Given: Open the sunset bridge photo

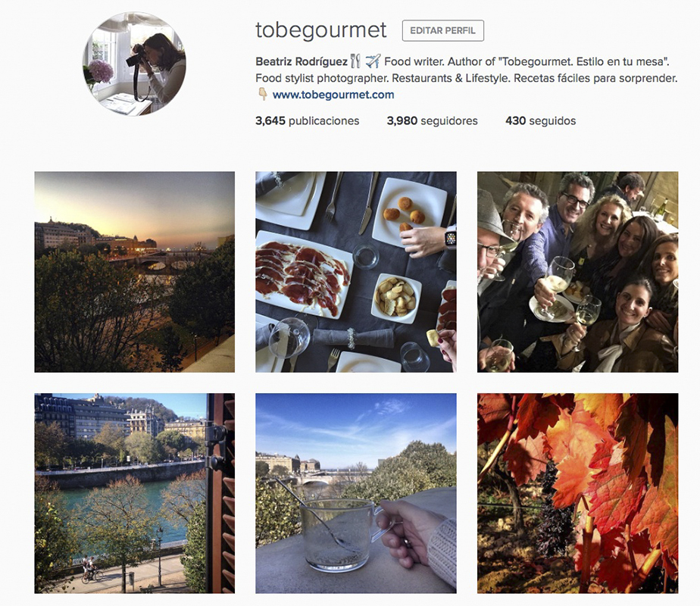Looking at the screenshot, I should click(134, 272).
